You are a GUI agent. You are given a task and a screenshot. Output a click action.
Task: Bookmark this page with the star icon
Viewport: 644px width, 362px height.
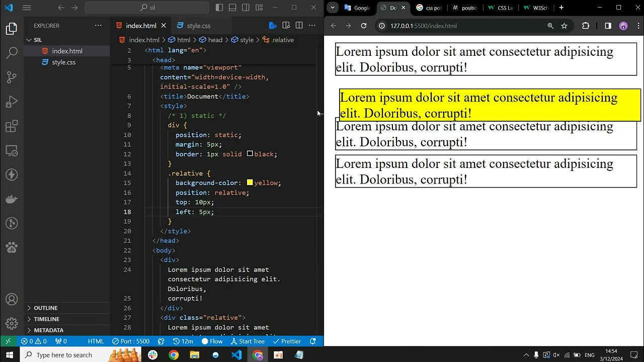(564, 26)
